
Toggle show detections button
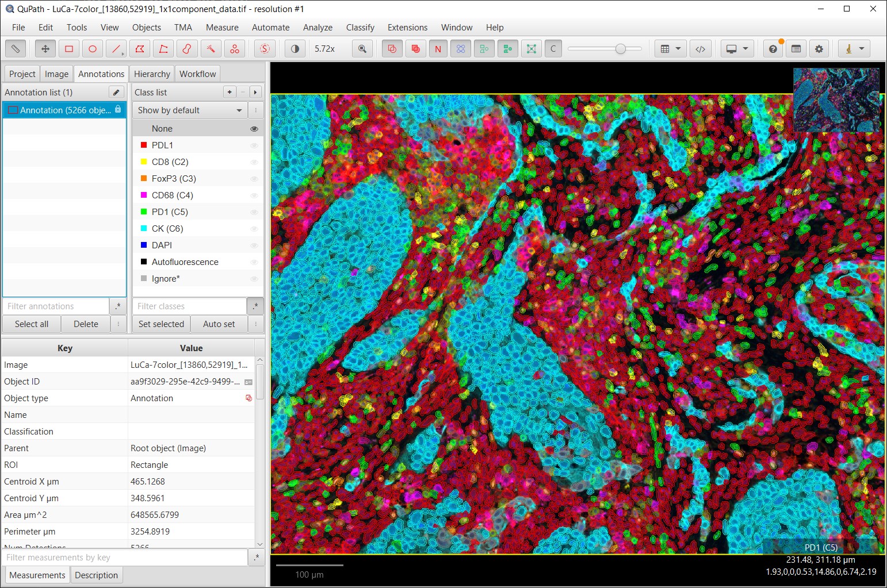coord(484,49)
